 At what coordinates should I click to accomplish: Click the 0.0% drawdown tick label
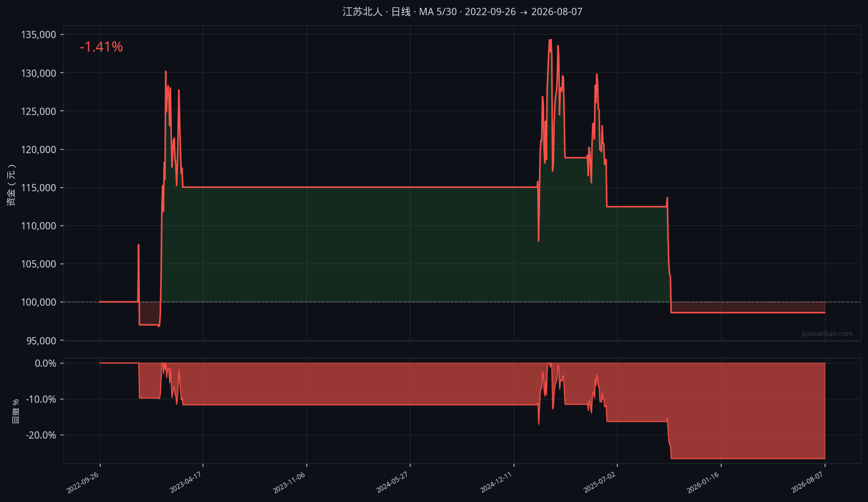[45, 363]
